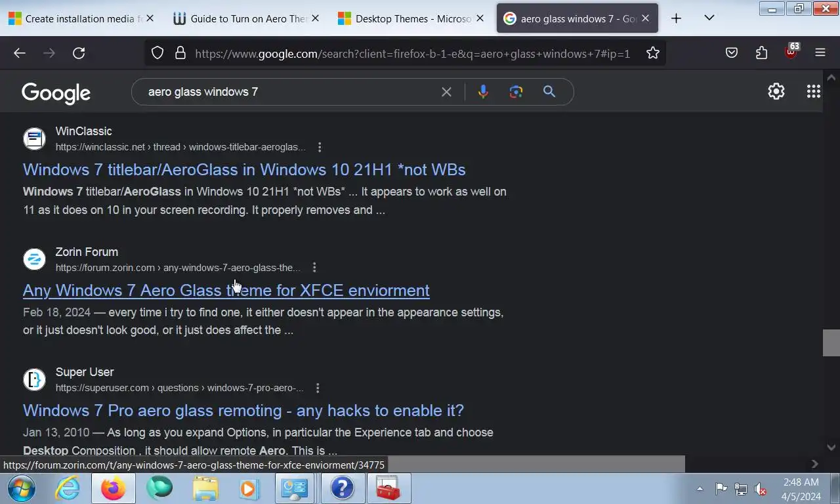840x504 pixels.
Task: Open the Action Center flag icon
Action: point(721,489)
